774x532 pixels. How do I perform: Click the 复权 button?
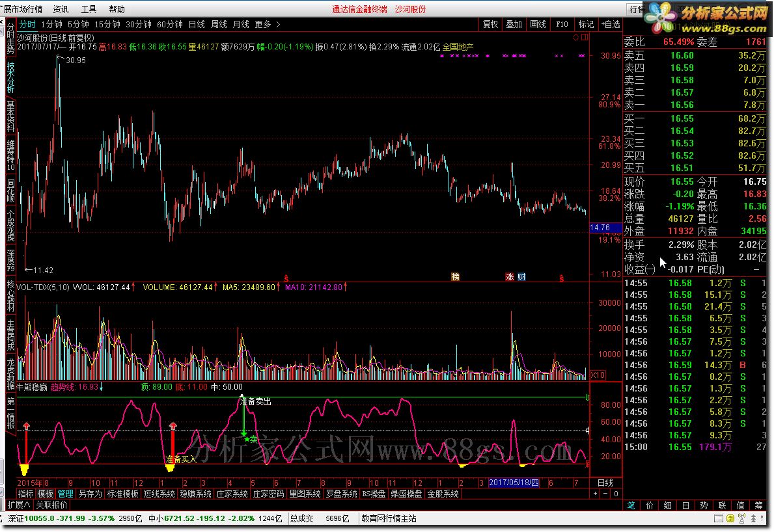coord(490,24)
